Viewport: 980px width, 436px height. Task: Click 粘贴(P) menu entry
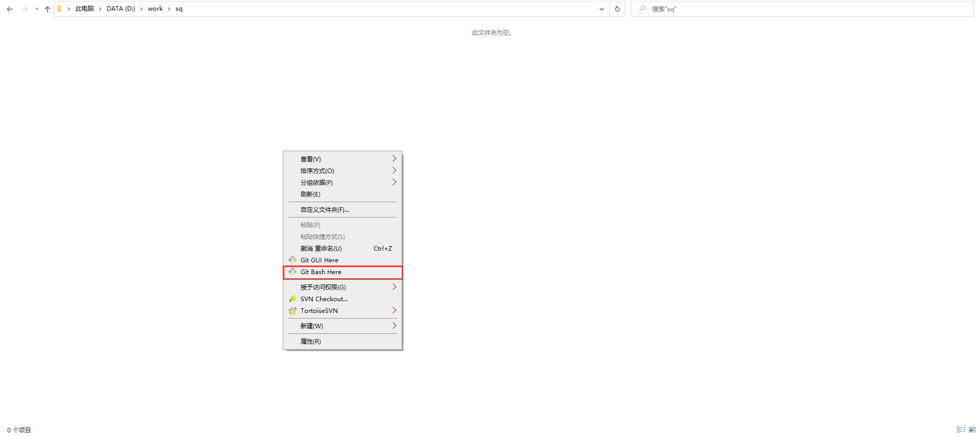pos(342,225)
